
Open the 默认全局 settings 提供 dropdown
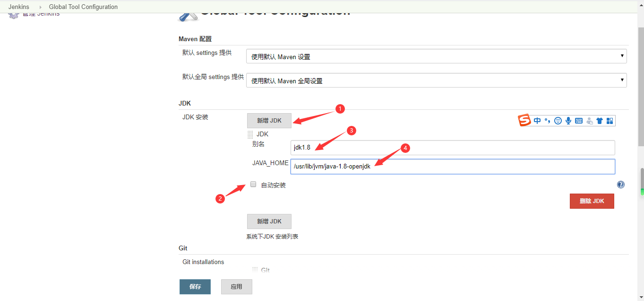point(437,80)
